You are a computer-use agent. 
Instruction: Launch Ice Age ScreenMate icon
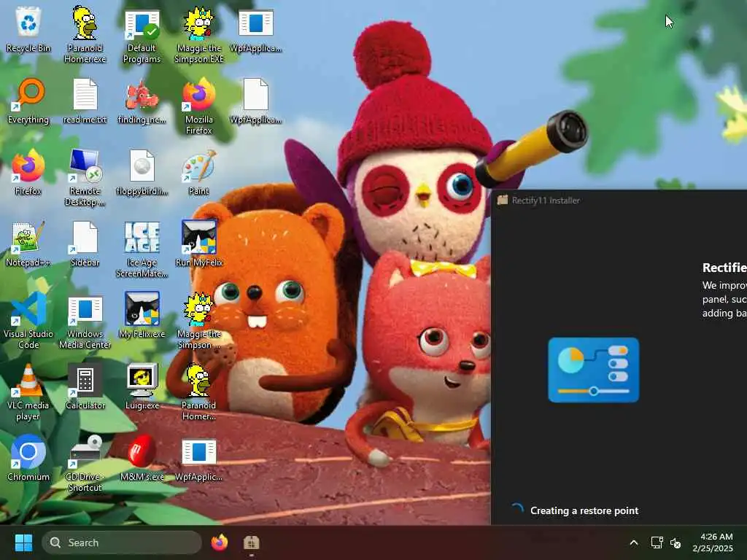coord(142,249)
